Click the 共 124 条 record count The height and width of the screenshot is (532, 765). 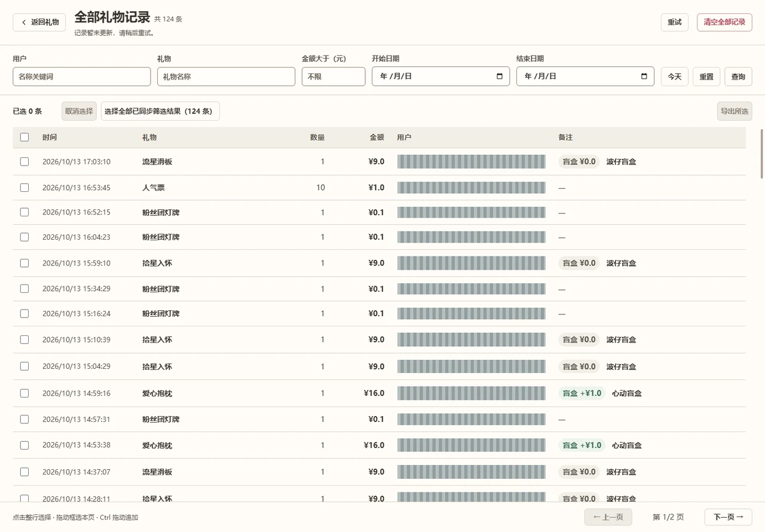point(169,19)
